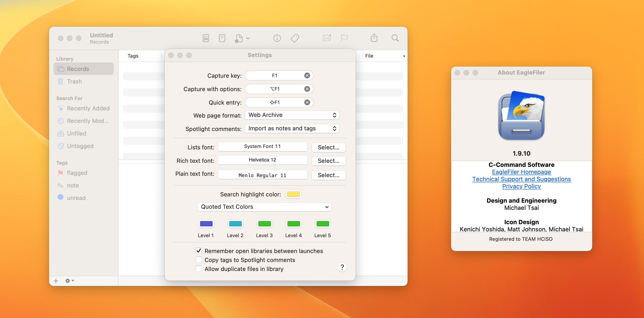Viewport: 644px width, 318px height.
Task: Enable Allow duplicate files in library
Action: 199,269
